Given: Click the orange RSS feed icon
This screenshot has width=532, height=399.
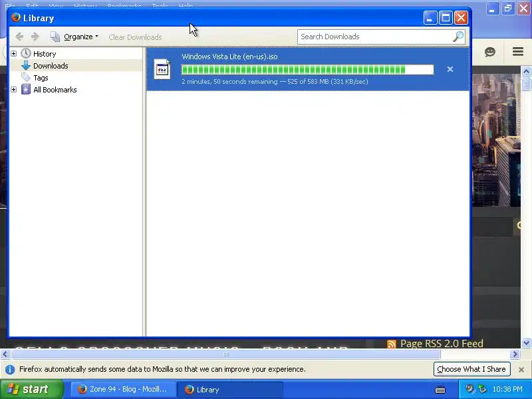Looking at the screenshot, I should (392, 344).
